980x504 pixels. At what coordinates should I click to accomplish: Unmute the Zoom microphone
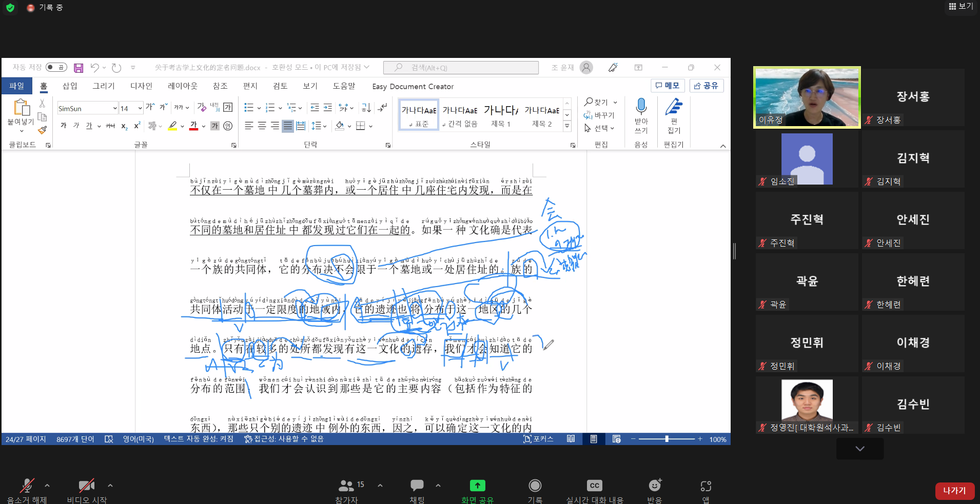[27, 486]
